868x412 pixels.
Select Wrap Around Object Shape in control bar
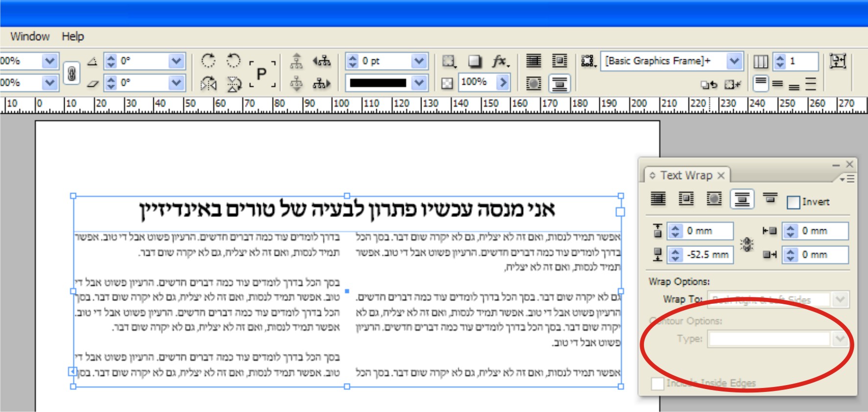click(534, 84)
